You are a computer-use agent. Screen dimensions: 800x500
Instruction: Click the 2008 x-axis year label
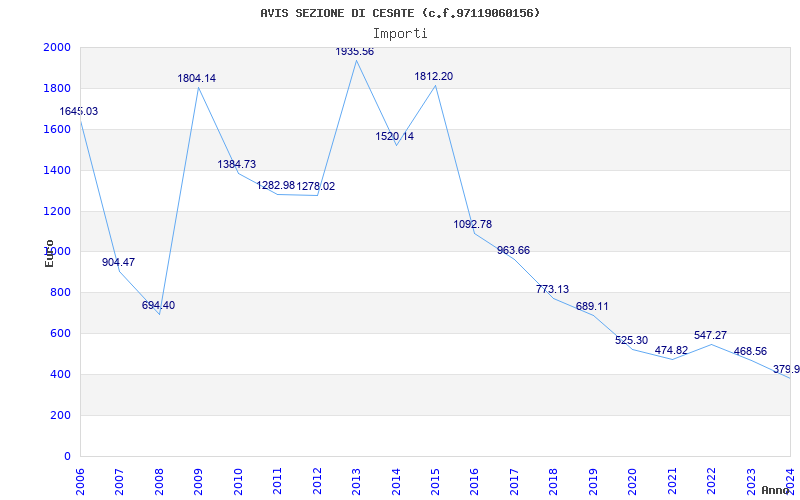(159, 481)
